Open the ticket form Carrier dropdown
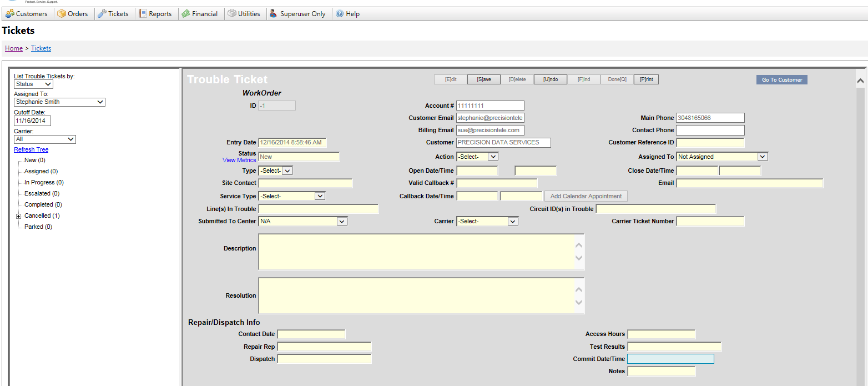The image size is (868, 386). 487,221
